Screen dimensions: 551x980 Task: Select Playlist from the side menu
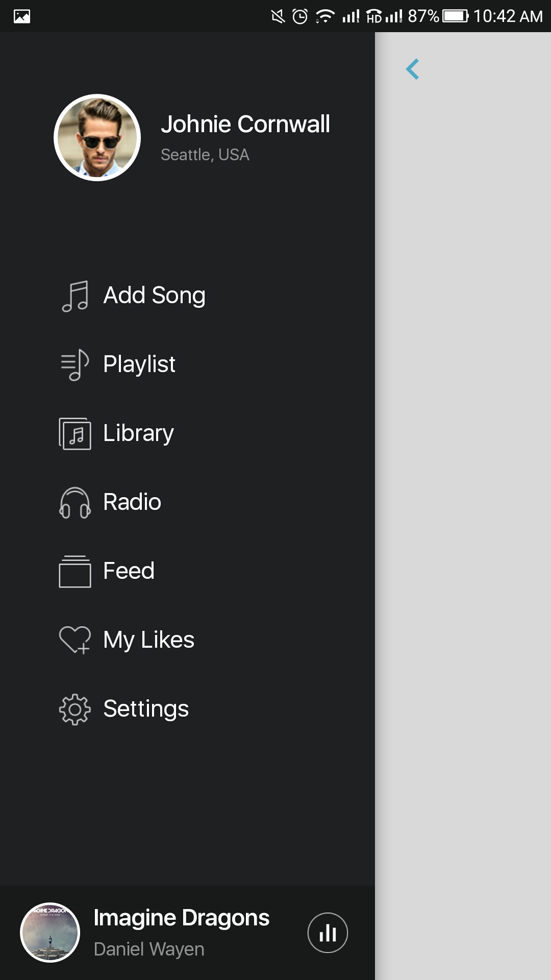click(x=139, y=364)
